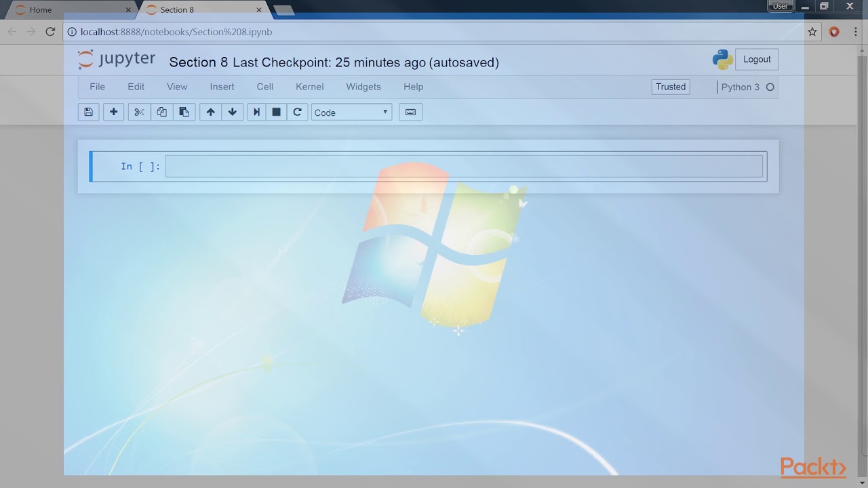Open the File menu
The height and width of the screenshot is (488, 868).
click(98, 87)
